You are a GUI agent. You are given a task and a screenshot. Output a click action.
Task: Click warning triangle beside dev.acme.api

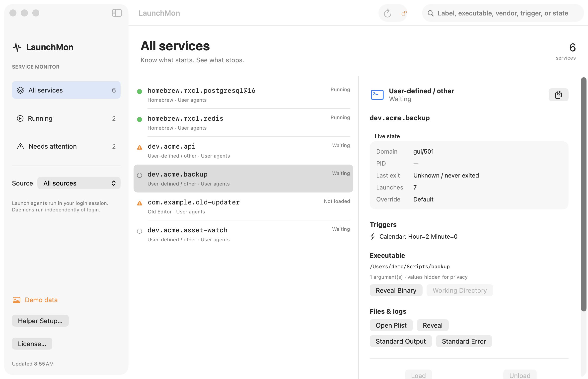coord(140,147)
